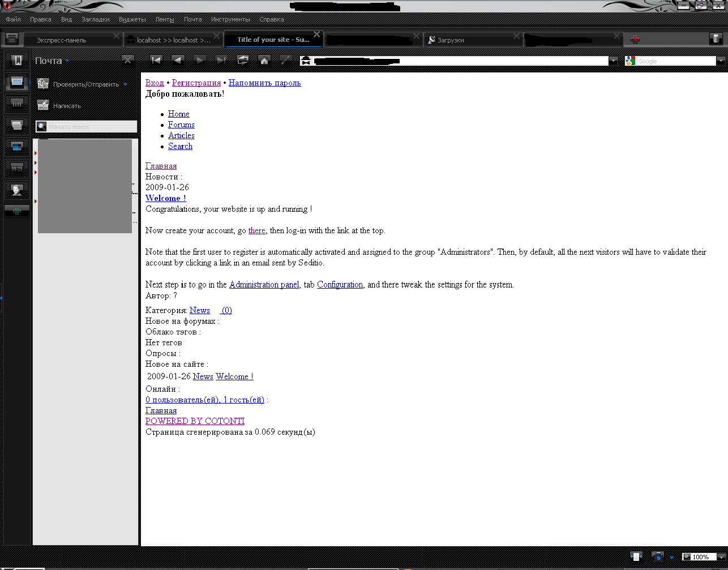Click the Fast Forward navigation button
Viewport: 728px width, 570px height.
[x=221, y=60]
